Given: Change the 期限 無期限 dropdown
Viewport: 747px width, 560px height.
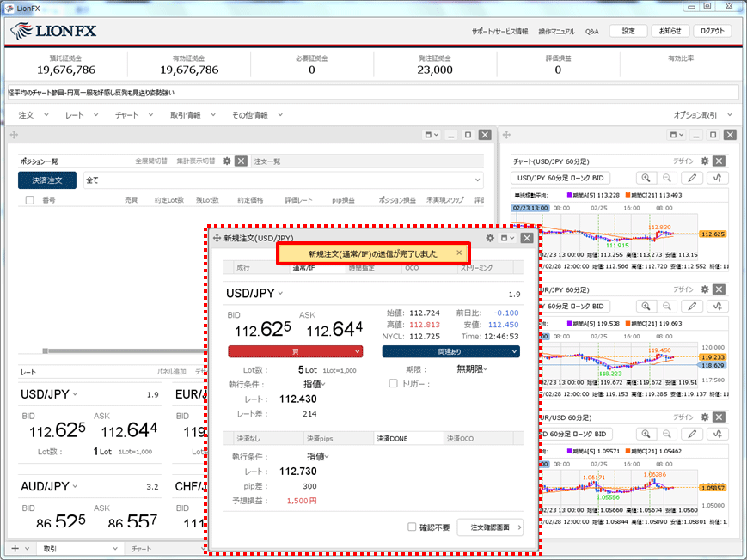Looking at the screenshot, I should (472, 369).
